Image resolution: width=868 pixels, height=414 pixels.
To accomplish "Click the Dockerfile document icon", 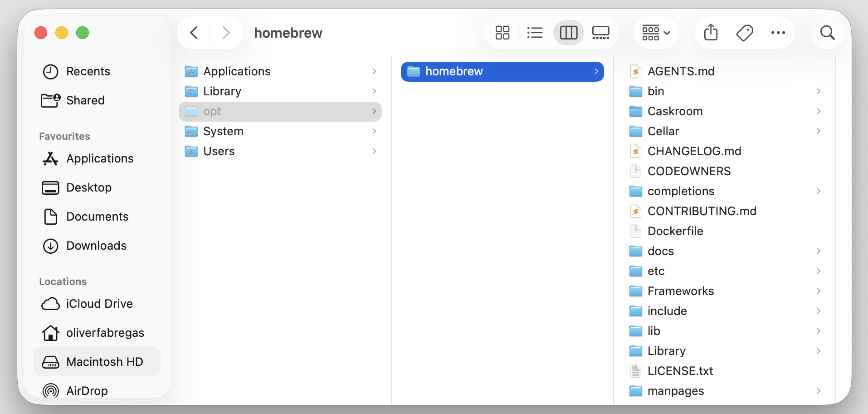I will (x=636, y=231).
